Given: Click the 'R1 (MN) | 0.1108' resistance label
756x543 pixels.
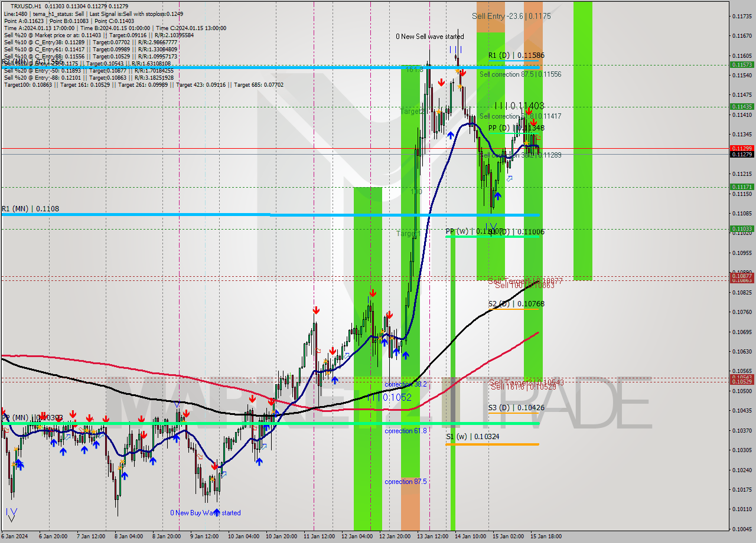Looking at the screenshot, I should click(x=30, y=208).
